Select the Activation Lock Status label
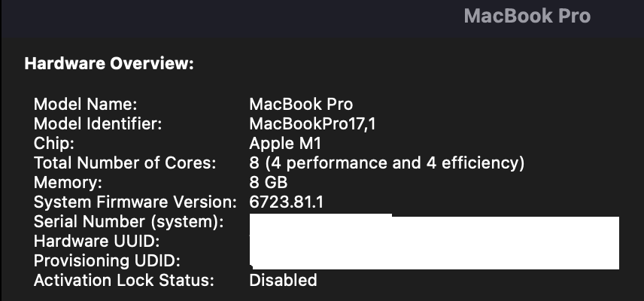Image resolution: width=644 pixels, height=301 pixels. coord(124,281)
